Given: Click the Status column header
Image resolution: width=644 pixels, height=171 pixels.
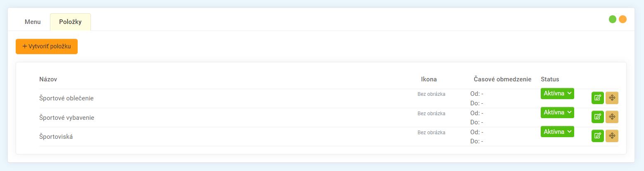Looking at the screenshot, I should click(x=550, y=79).
